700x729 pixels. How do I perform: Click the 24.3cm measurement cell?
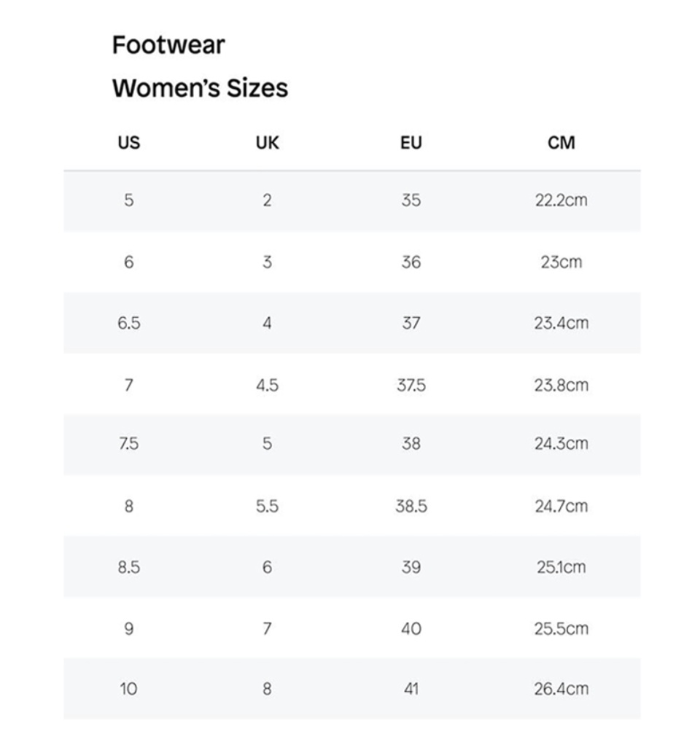tap(561, 443)
